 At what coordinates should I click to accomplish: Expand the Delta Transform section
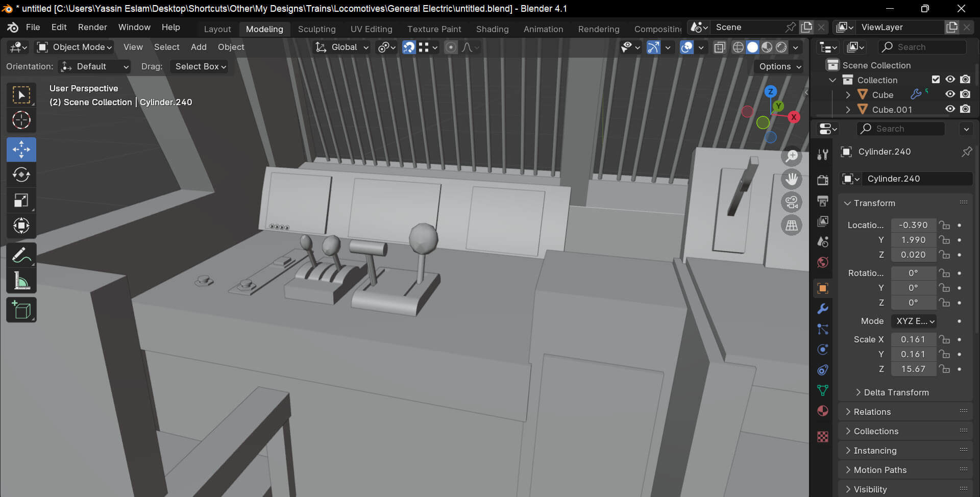tap(896, 392)
